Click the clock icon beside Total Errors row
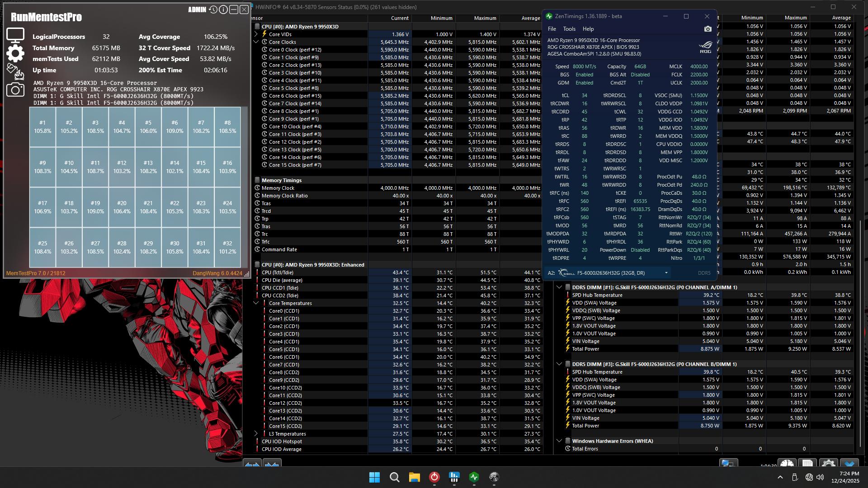The height and width of the screenshot is (488, 868). coord(568,449)
